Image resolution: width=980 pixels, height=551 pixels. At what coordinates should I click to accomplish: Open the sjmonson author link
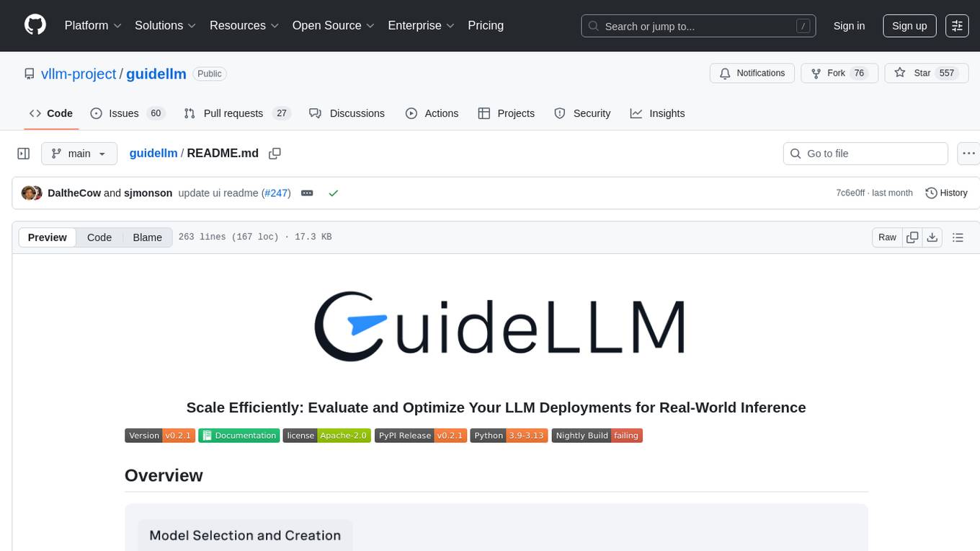[x=148, y=193]
